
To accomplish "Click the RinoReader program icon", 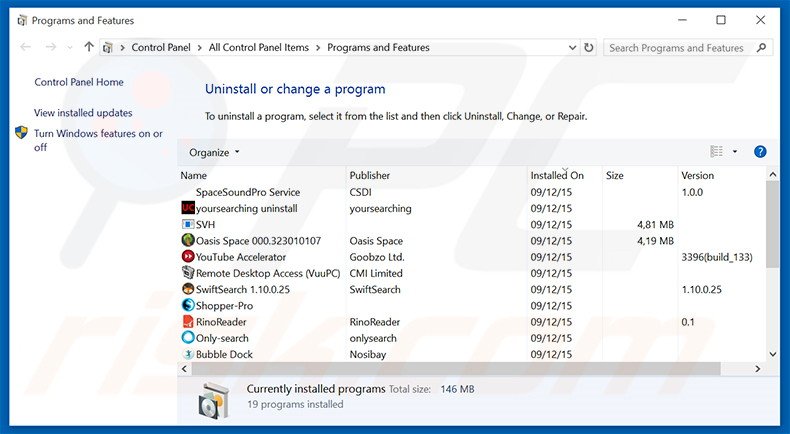I will [188, 322].
